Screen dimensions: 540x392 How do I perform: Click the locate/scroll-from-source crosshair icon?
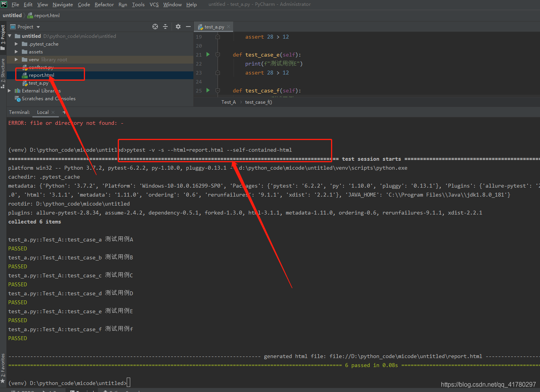155,27
